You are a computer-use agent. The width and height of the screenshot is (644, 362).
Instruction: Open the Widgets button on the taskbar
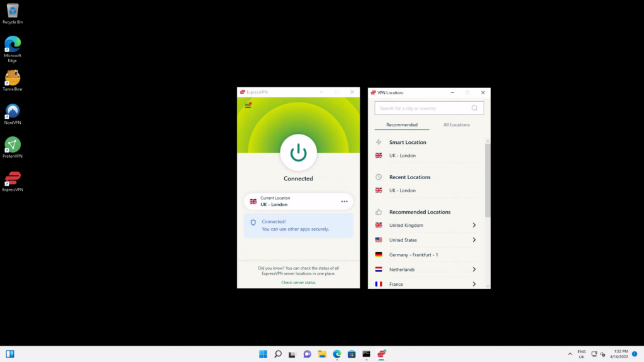10,354
